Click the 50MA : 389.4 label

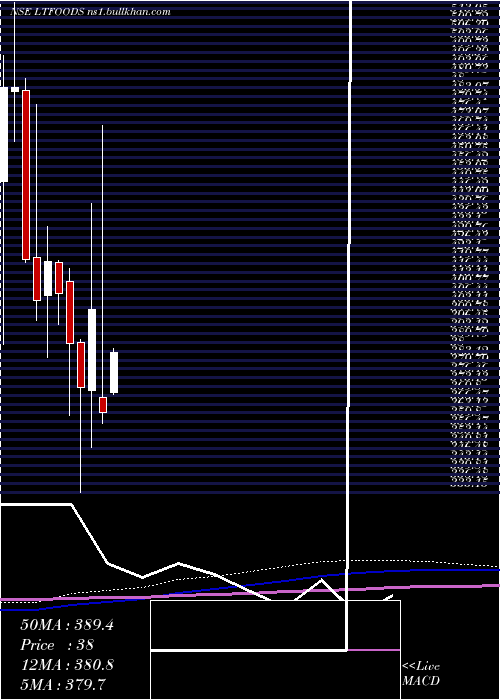click(x=67, y=625)
